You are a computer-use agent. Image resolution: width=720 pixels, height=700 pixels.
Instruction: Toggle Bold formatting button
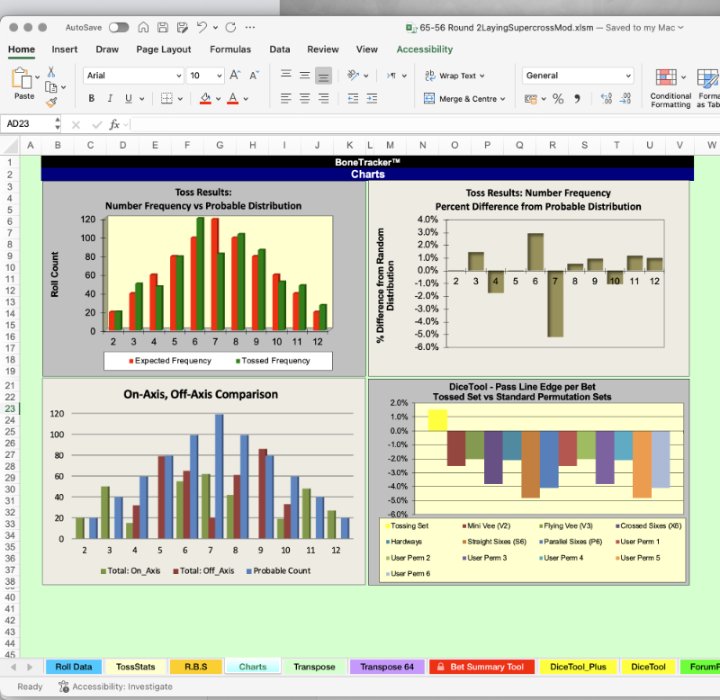click(x=92, y=99)
